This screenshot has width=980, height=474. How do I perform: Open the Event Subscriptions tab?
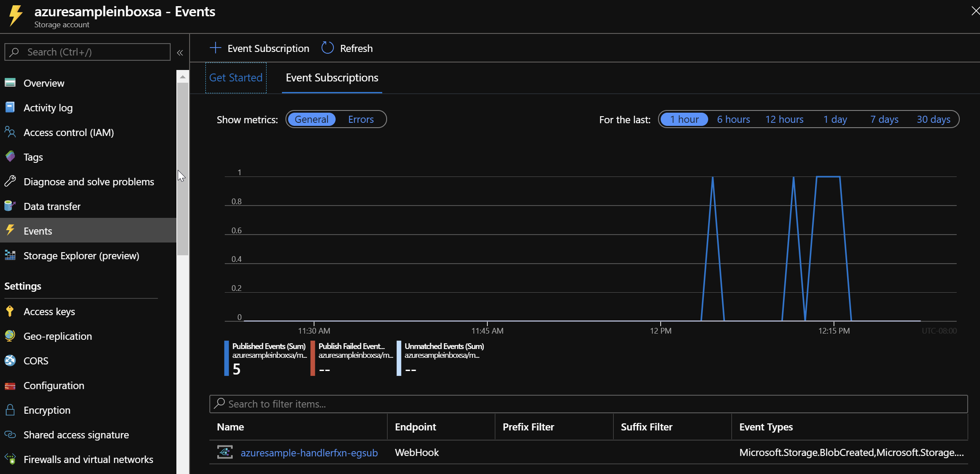(332, 77)
